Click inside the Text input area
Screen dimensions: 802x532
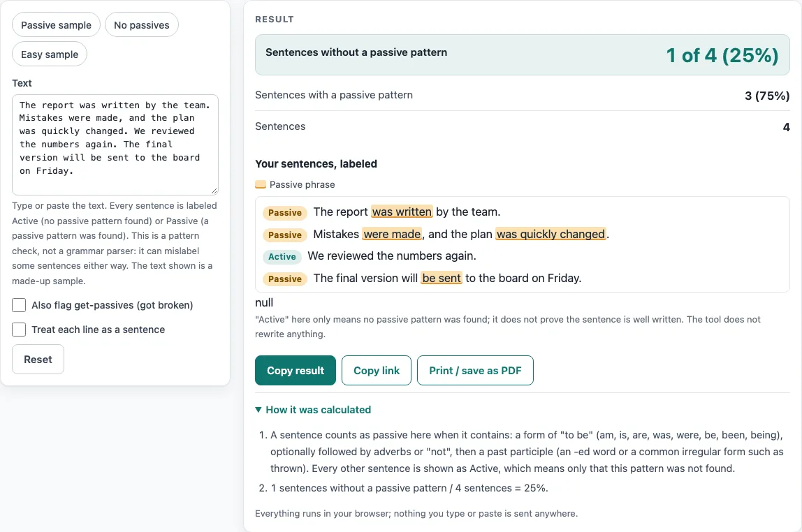[115, 145]
